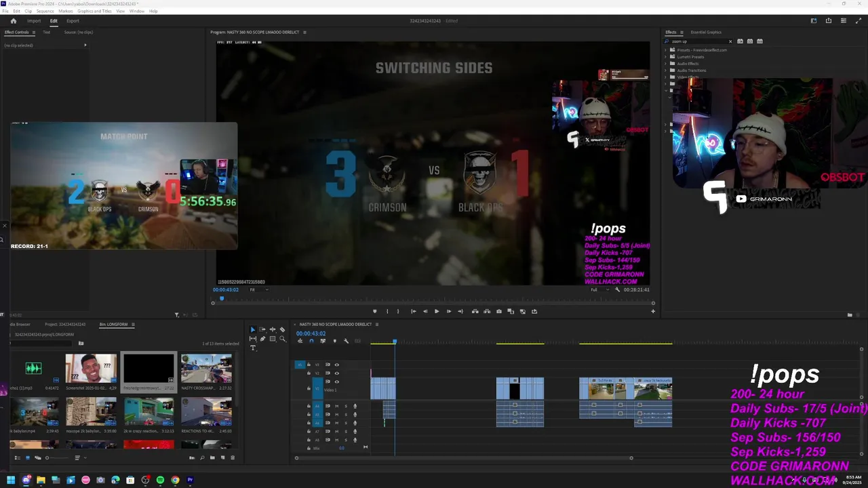The height and width of the screenshot is (488, 868).
Task: Go to In point in program monitor
Action: pos(414,311)
